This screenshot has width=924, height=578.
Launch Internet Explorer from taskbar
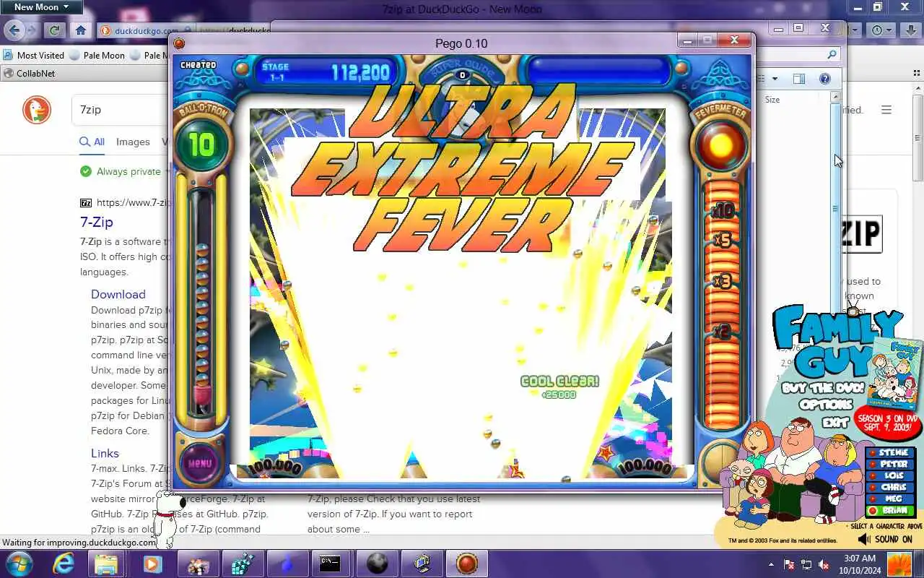click(64, 564)
